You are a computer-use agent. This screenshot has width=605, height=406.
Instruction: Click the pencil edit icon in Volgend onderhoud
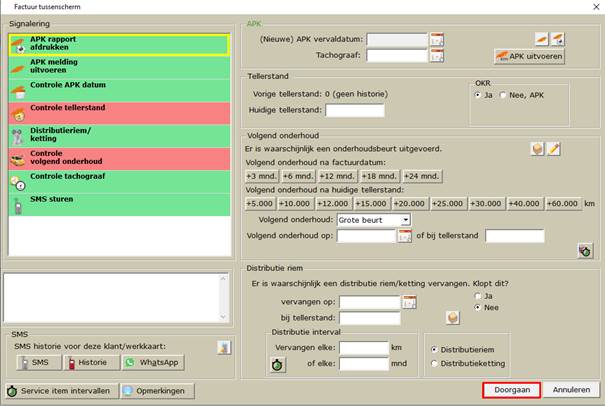coord(554,149)
